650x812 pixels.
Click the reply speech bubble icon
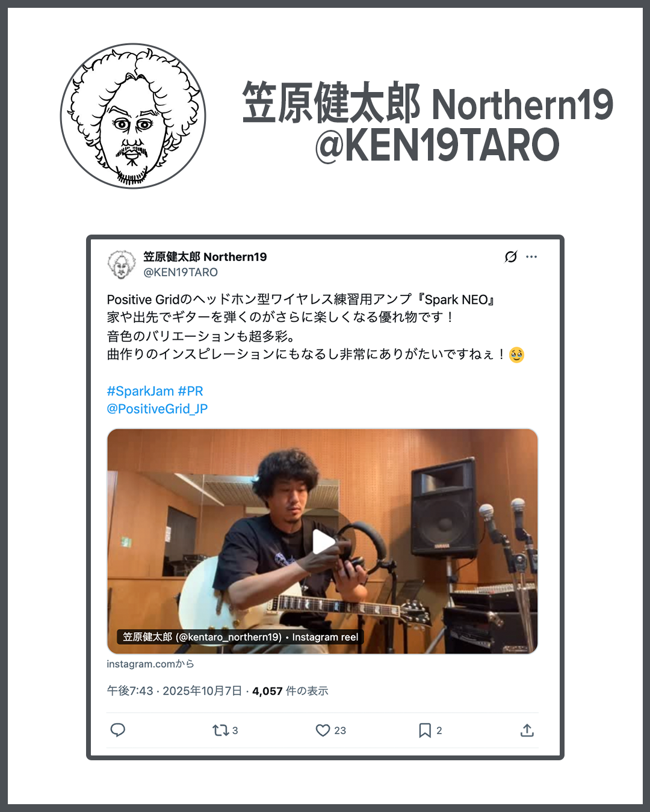[118, 730]
